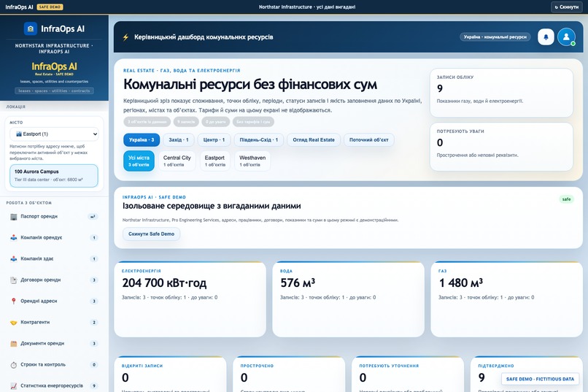Image resolution: width=588 pixels, height=392 pixels.
Task: Click the Електроенергія 204 700 кВт·год card
Action: [190, 299]
